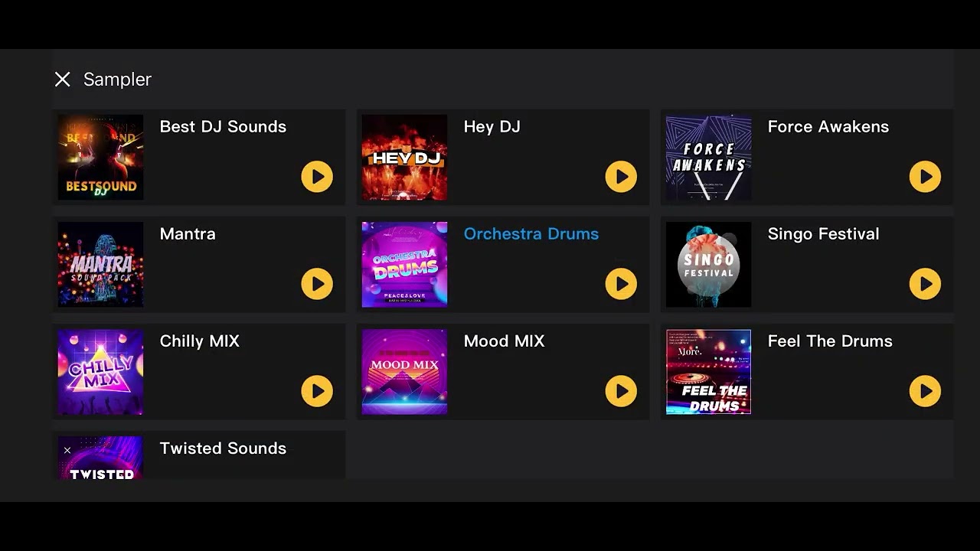Play the Best DJ Sounds preview
Viewport: 980px width, 551px height.
pyautogui.click(x=317, y=177)
